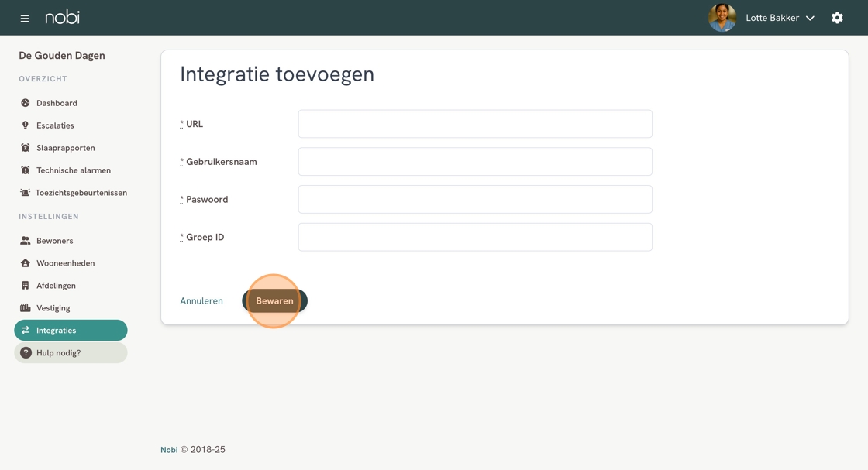Navigate to Wooneenheden settings
This screenshot has height=470, width=868.
[65, 263]
